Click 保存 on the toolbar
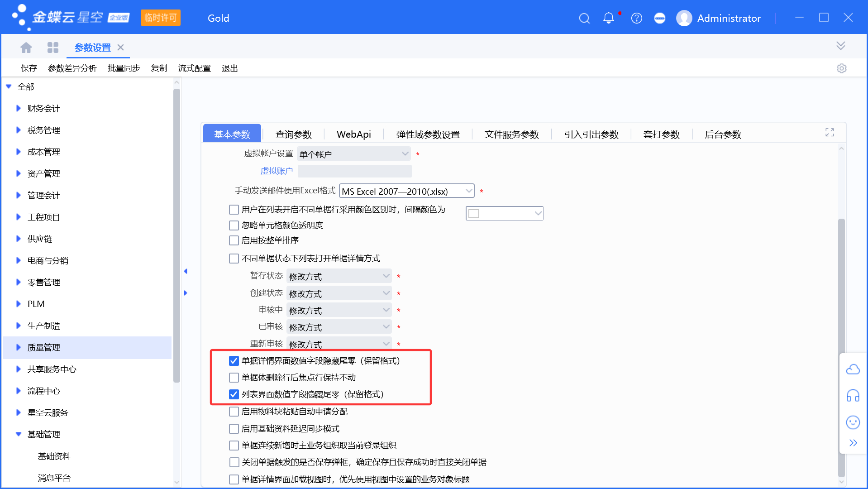 pyautogui.click(x=29, y=68)
